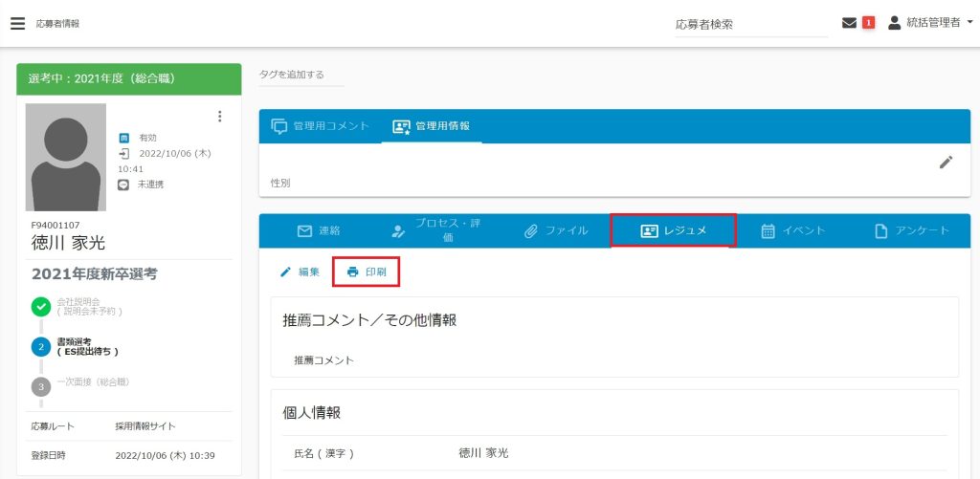The image size is (980, 479).
Task: Click the applicant profile photo placeholder
Action: [x=65, y=157]
